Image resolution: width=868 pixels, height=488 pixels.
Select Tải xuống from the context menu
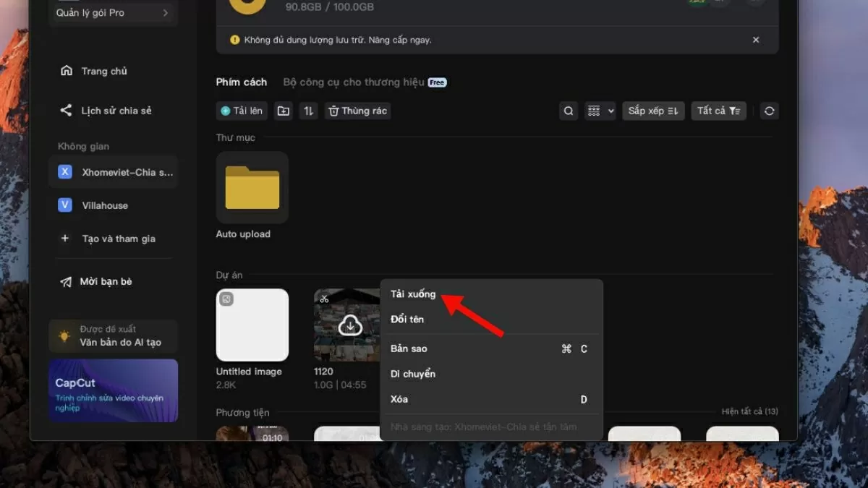414,294
